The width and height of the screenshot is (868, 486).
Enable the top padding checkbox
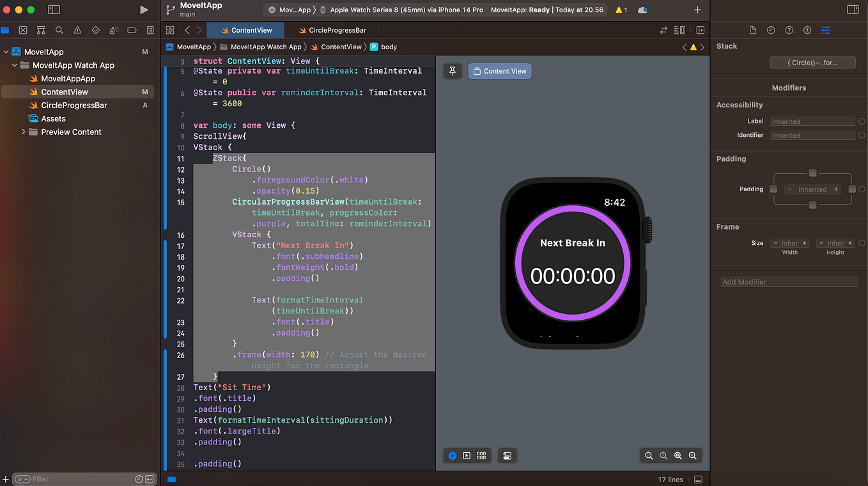pos(813,173)
